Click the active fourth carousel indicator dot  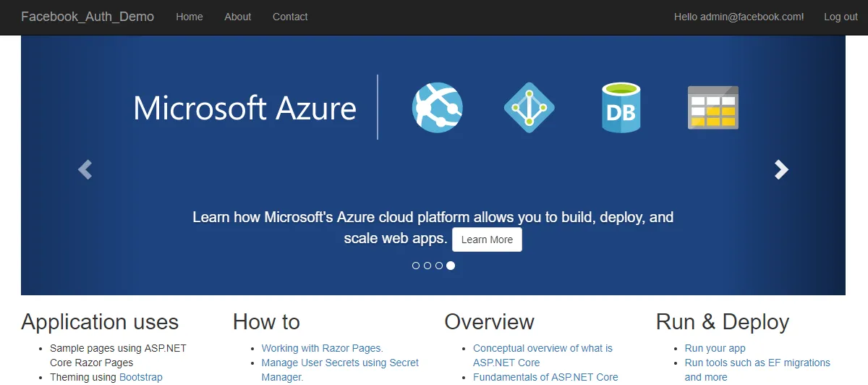[x=451, y=266]
